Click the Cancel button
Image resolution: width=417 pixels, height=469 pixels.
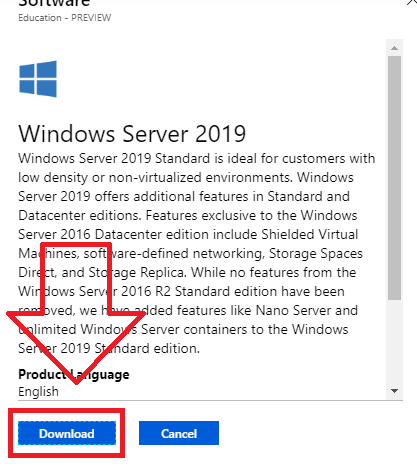coord(179,433)
